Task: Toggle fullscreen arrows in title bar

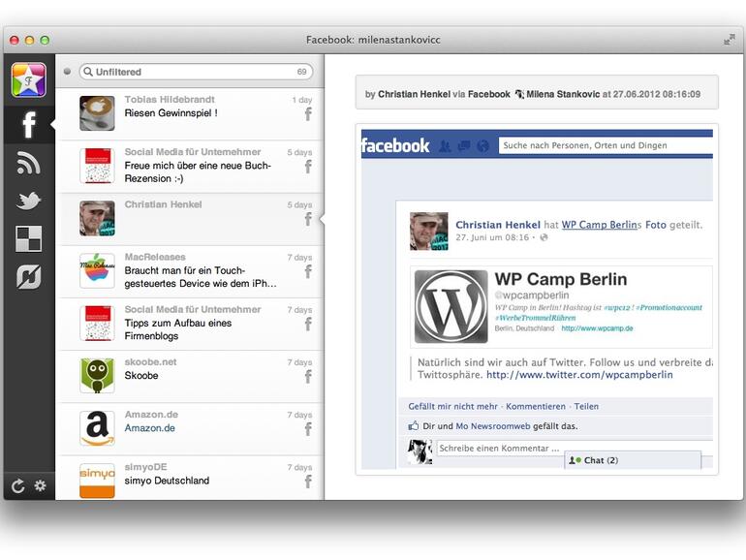Action: (729, 40)
